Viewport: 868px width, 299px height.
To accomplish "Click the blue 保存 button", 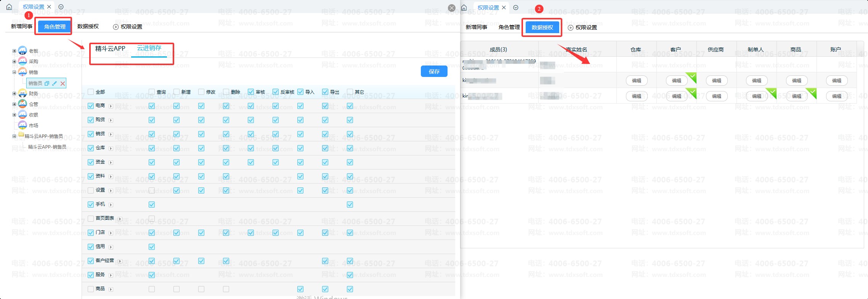I will 434,72.
